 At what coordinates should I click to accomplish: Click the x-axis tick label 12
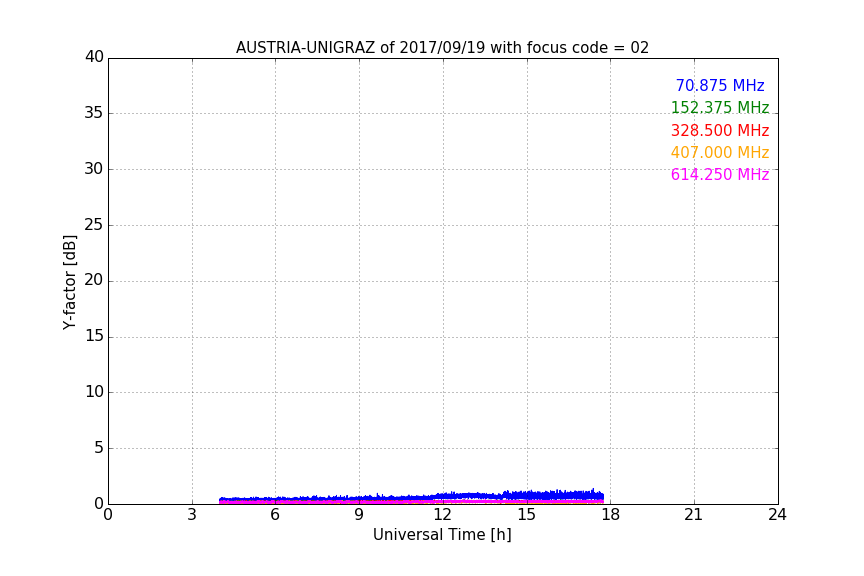click(442, 515)
